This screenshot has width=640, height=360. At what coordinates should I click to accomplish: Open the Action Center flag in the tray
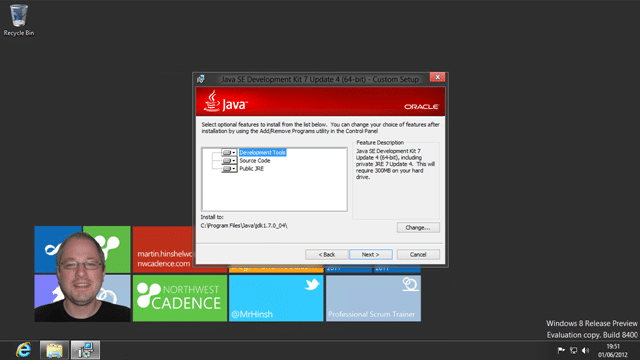point(561,350)
